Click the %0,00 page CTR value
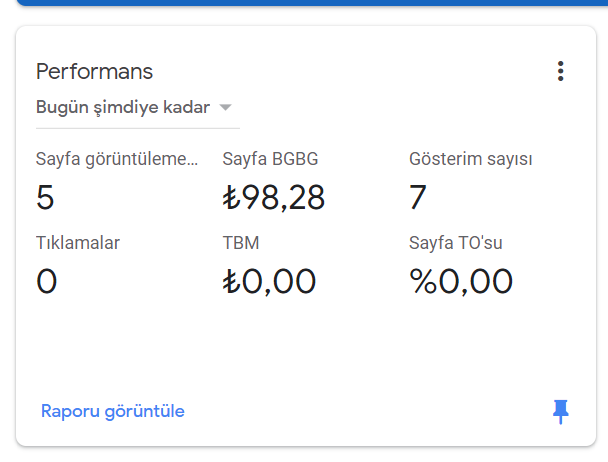 pyautogui.click(x=461, y=281)
